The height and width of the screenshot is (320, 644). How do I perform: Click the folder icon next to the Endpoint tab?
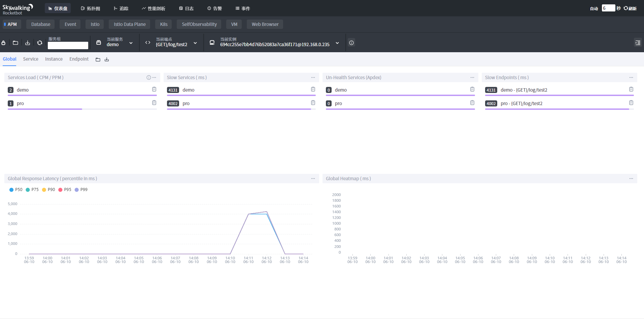(x=98, y=60)
